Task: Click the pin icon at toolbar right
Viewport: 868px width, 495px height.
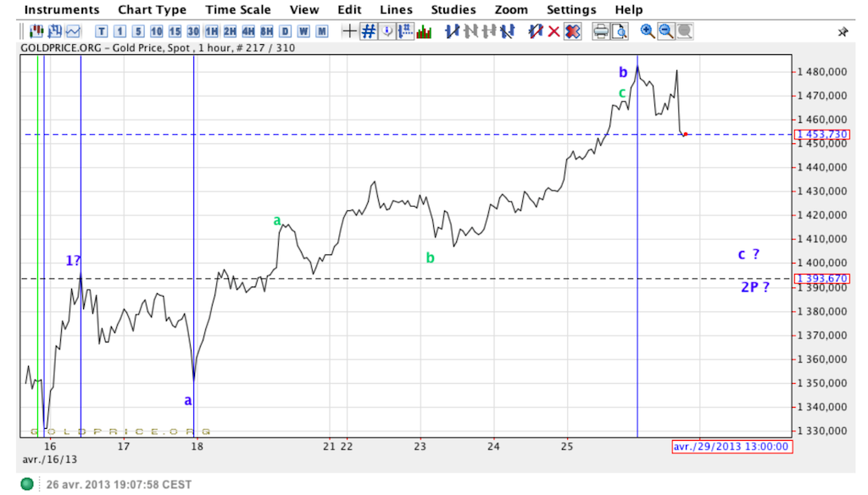Action: 843,31
